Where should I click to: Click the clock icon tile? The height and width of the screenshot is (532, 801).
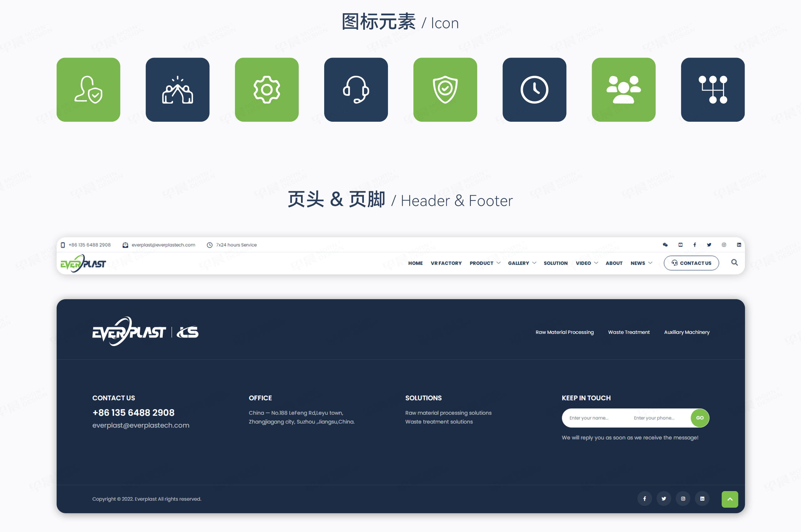point(534,90)
